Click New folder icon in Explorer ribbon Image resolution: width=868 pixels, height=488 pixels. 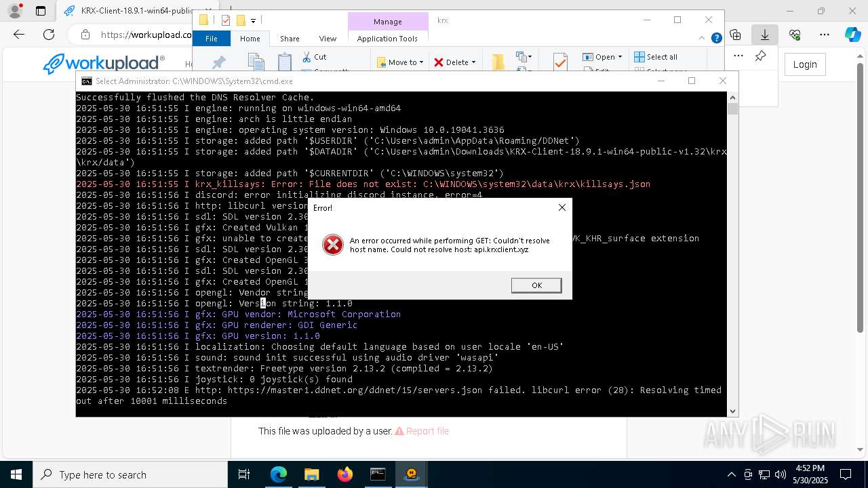pyautogui.click(x=498, y=62)
